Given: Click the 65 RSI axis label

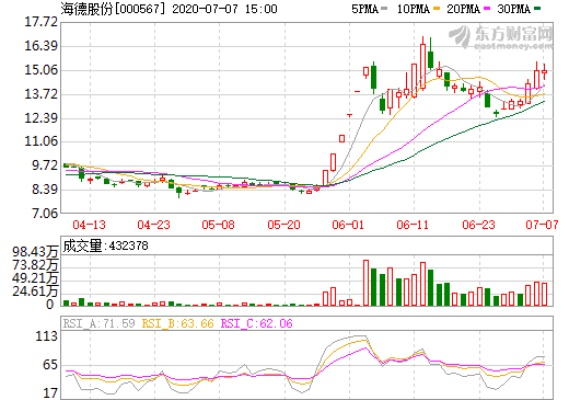Looking at the screenshot, I should pos(50,365).
